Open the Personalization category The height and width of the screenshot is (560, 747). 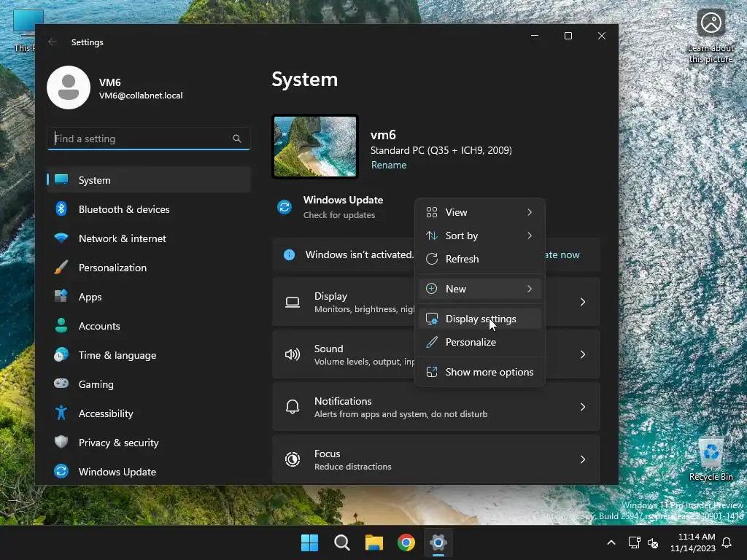click(x=149, y=268)
